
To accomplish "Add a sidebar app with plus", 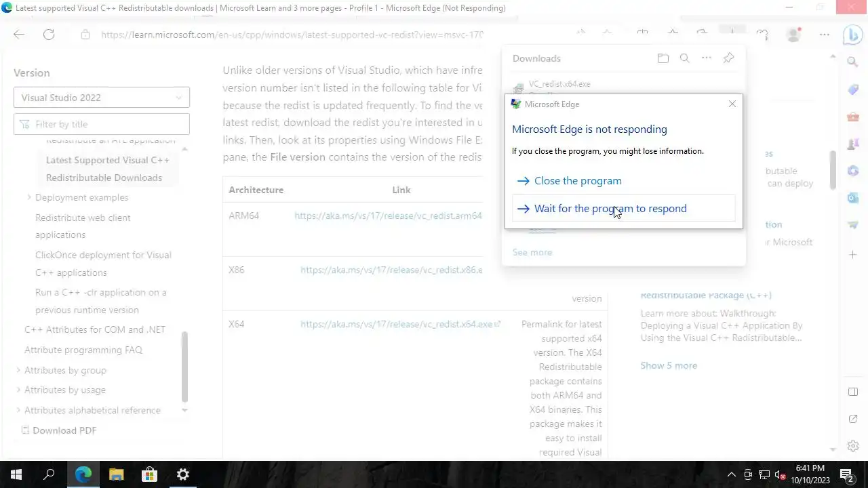I will coord(853,255).
